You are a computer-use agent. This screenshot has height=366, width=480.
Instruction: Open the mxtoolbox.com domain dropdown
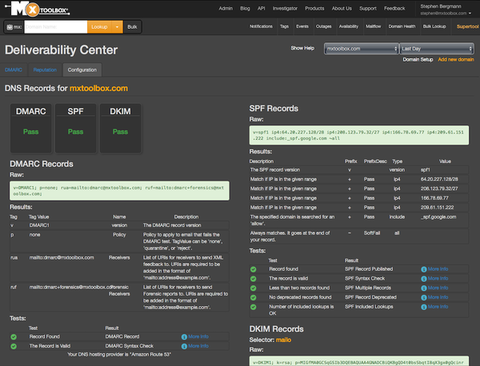coord(361,49)
